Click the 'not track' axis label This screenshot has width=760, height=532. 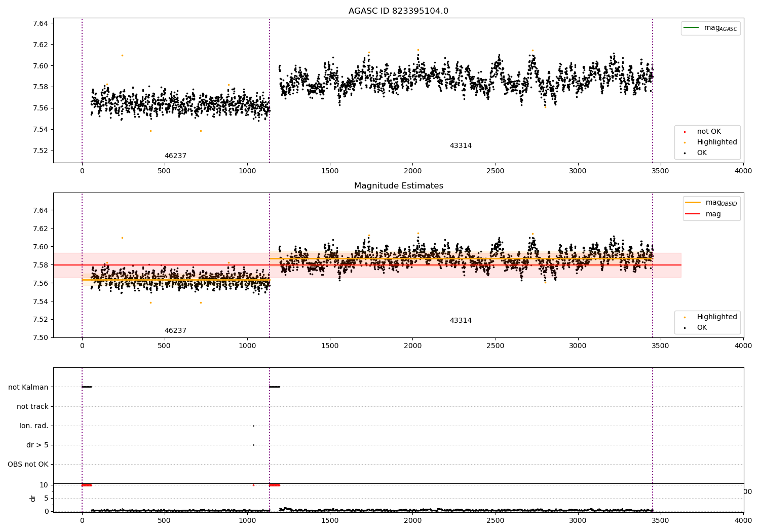pyautogui.click(x=32, y=407)
